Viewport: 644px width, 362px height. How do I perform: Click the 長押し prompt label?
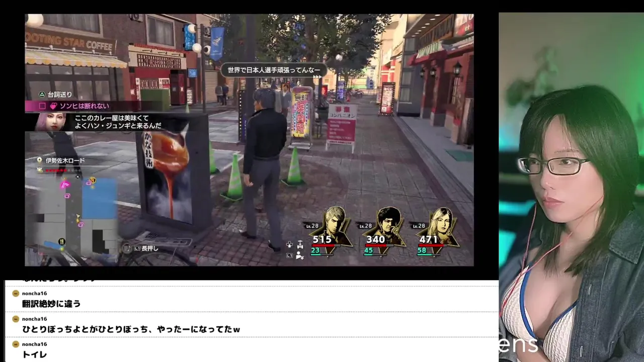[x=150, y=248]
